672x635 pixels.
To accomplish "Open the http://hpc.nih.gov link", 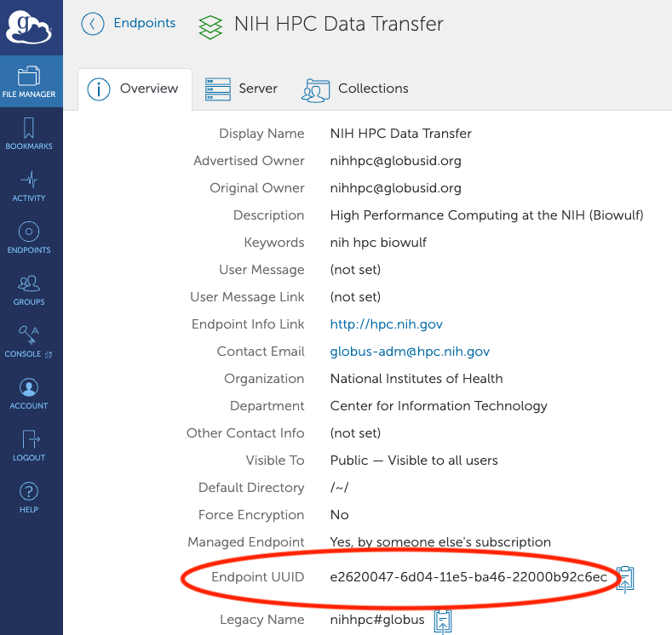I will tap(386, 324).
